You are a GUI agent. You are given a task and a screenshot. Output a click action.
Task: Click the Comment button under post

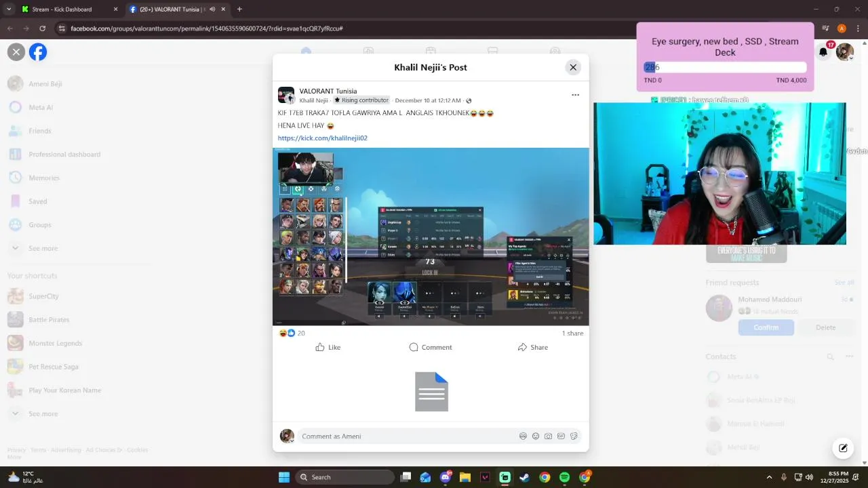coord(431,347)
